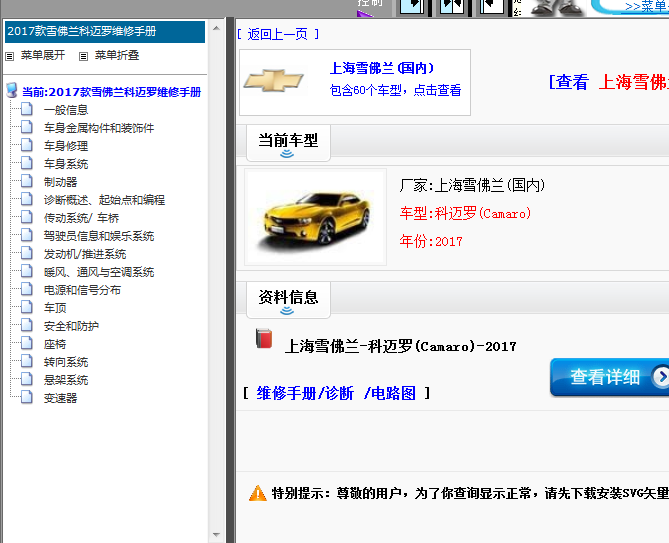
Task: Click page icon next to 车身系统
Action: [x=26, y=163]
